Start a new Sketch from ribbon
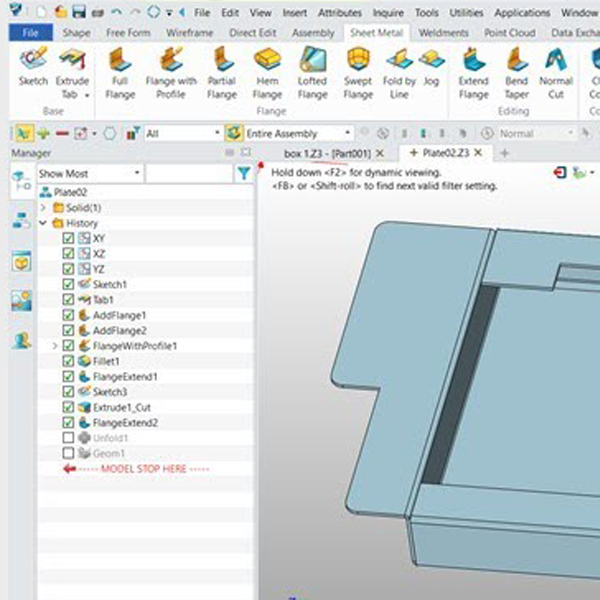The height and width of the screenshot is (600, 600). click(x=33, y=72)
